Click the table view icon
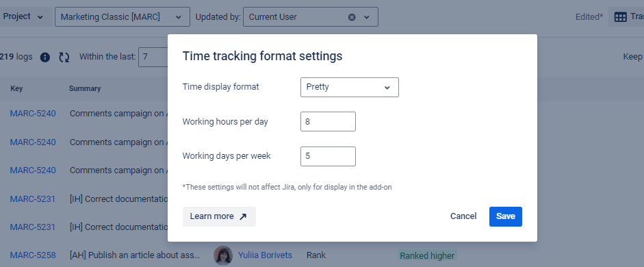 coord(620,17)
